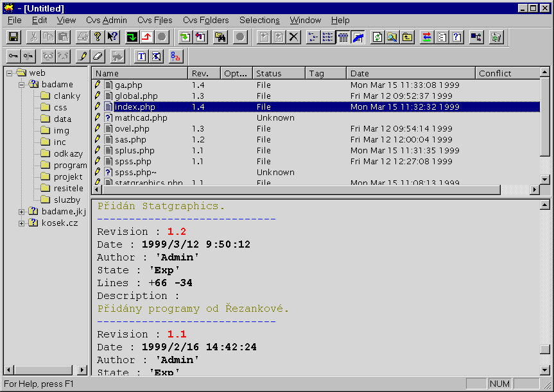Click the recycle bin toolbar icon
Viewport: 554px width, 392px height.
tap(496, 37)
